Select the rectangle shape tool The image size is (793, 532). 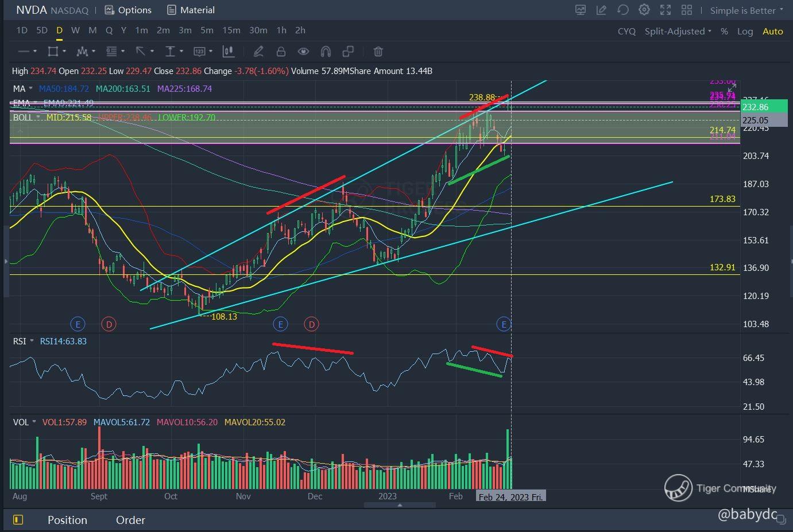coord(53,52)
